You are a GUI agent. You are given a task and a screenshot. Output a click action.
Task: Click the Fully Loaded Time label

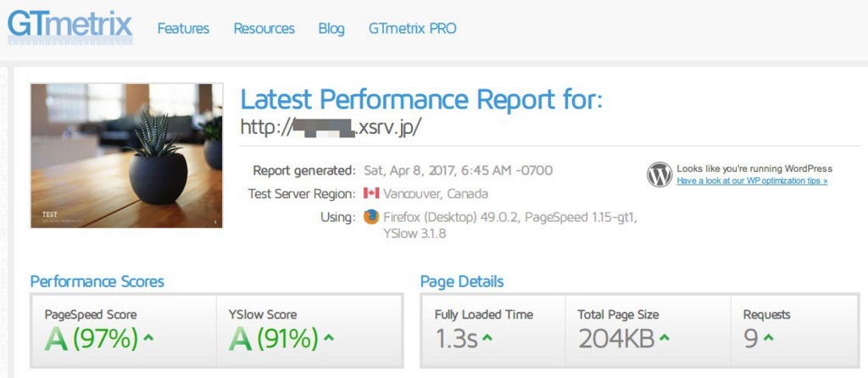point(483,314)
